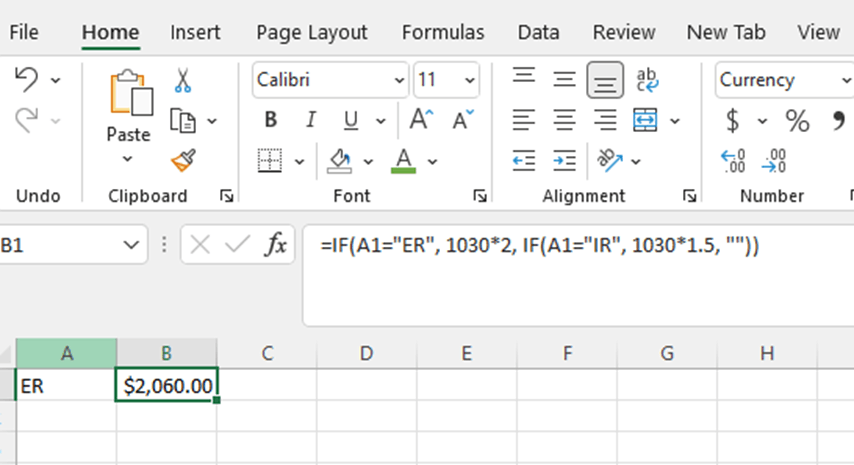Open the font color dropdown arrow

pos(432,162)
